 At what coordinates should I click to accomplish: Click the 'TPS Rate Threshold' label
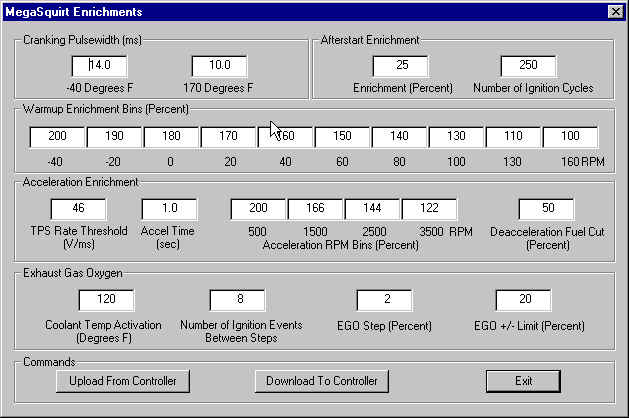coord(79,231)
